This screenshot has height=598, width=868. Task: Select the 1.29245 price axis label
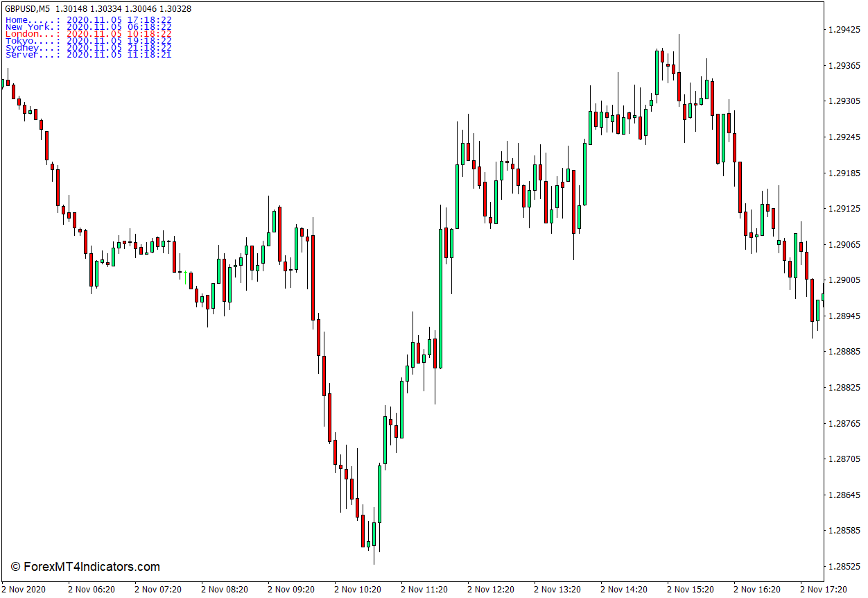point(844,137)
